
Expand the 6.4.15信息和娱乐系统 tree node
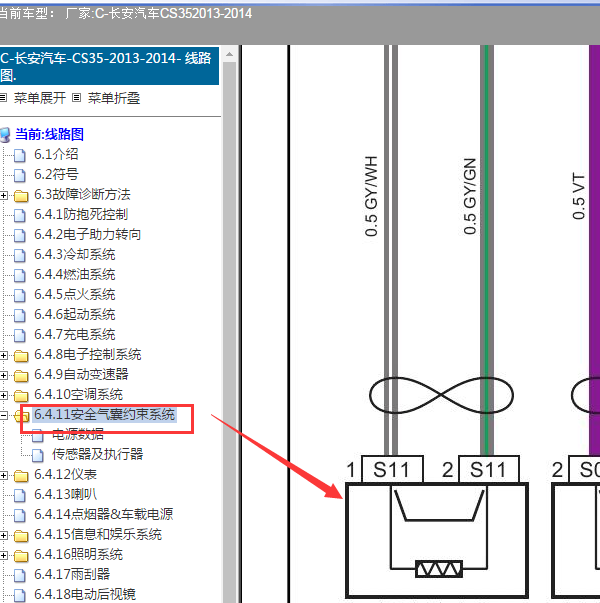click(x=3, y=535)
